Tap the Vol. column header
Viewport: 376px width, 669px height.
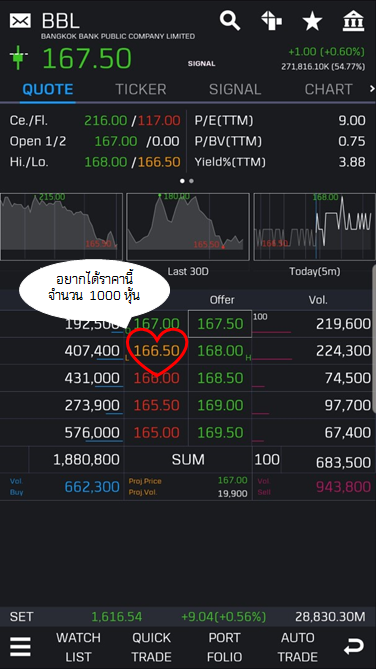[318, 300]
